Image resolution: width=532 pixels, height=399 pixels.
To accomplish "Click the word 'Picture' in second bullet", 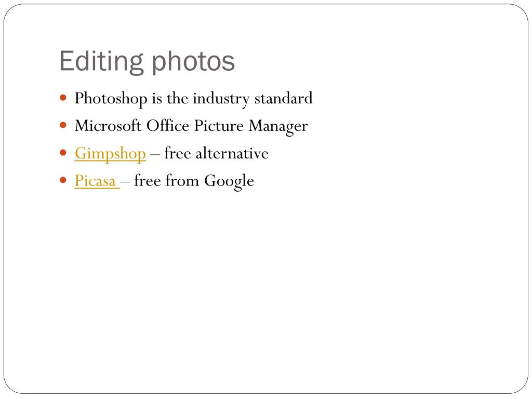I will [219, 126].
